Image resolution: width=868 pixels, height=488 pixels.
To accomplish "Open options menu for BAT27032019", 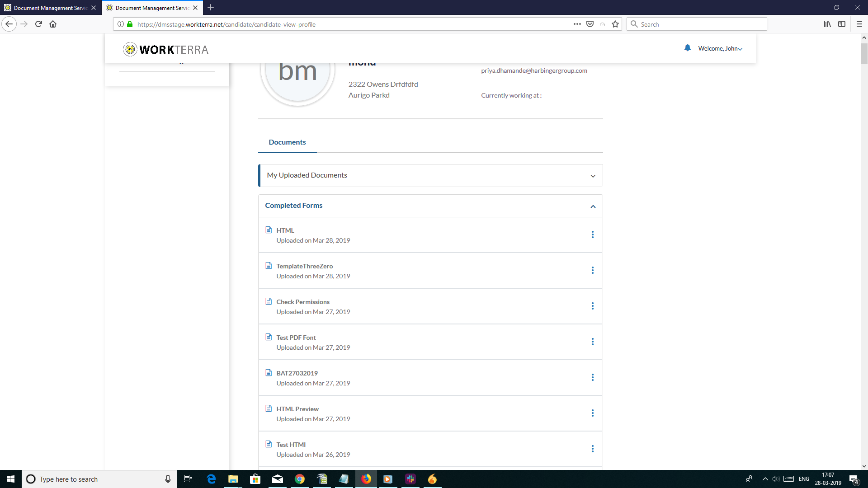I will (x=593, y=377).
